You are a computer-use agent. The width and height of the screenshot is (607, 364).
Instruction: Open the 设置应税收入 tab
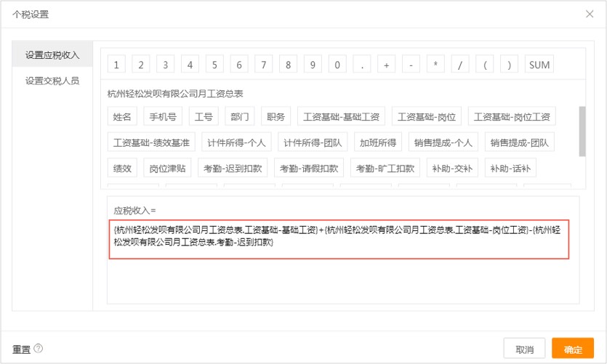(52, 55)
